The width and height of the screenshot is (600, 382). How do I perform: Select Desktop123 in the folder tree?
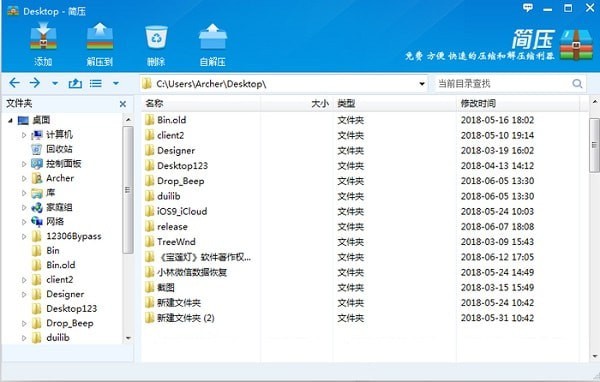coord(72,309)
